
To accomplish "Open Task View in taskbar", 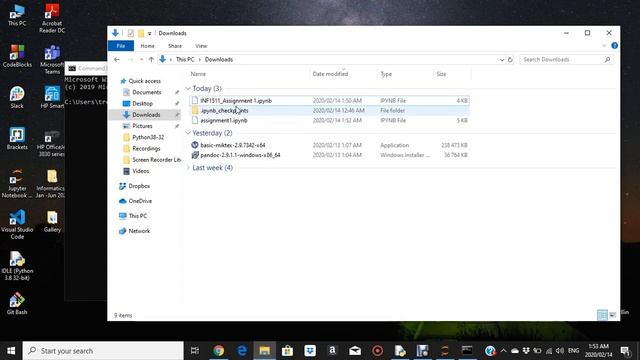I will [x=195, y=351].
